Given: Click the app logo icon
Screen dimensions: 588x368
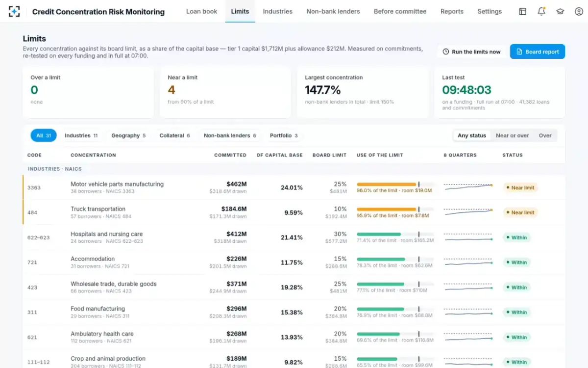Looking at the screenshot, I should coord(14,11).
